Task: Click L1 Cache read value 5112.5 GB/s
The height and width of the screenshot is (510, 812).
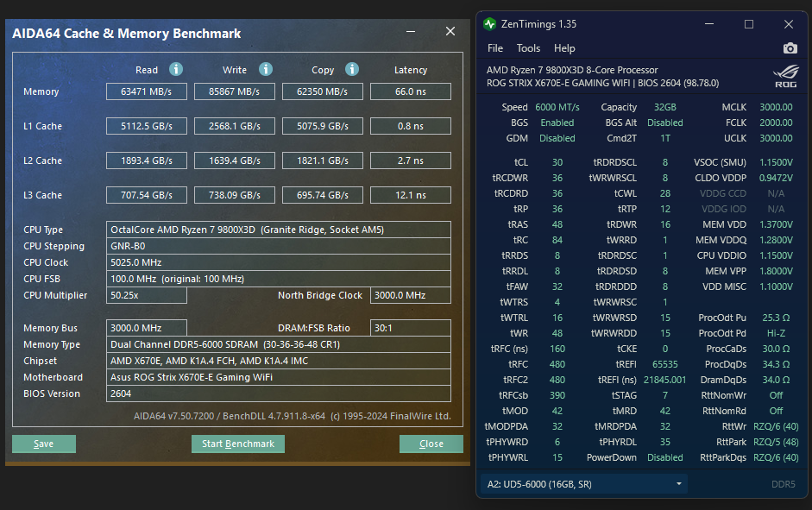Action: tap(147, 126)
